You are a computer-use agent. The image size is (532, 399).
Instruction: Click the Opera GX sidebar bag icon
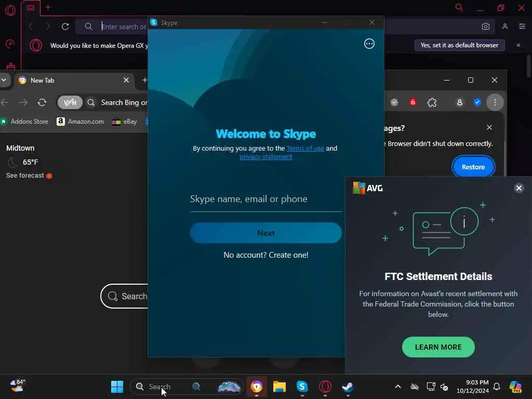(10, 66)
